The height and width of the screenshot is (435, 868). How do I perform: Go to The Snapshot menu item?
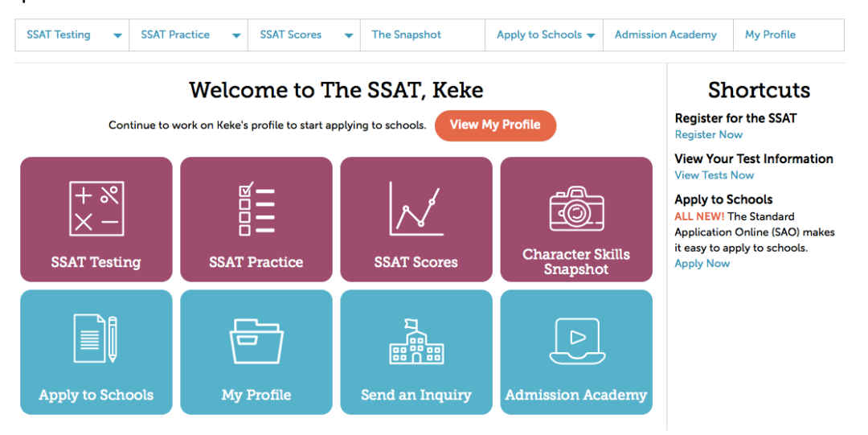407,35
